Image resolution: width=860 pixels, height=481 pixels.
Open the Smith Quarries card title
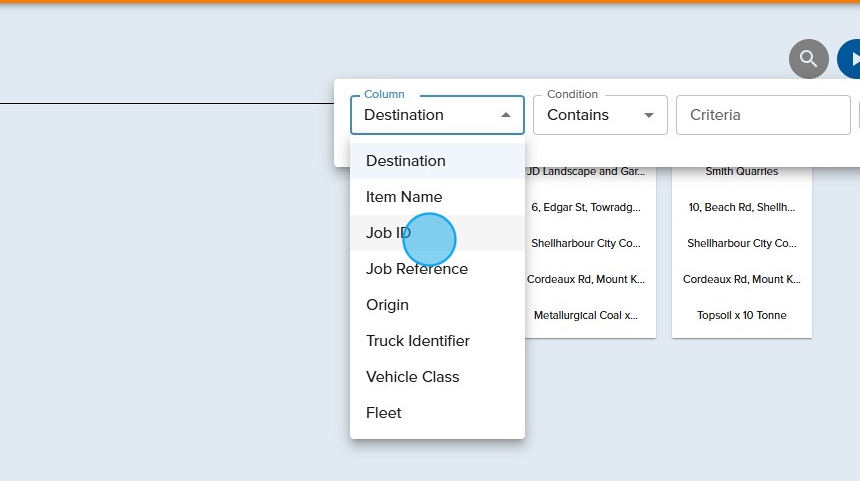(x=741, y=171)
